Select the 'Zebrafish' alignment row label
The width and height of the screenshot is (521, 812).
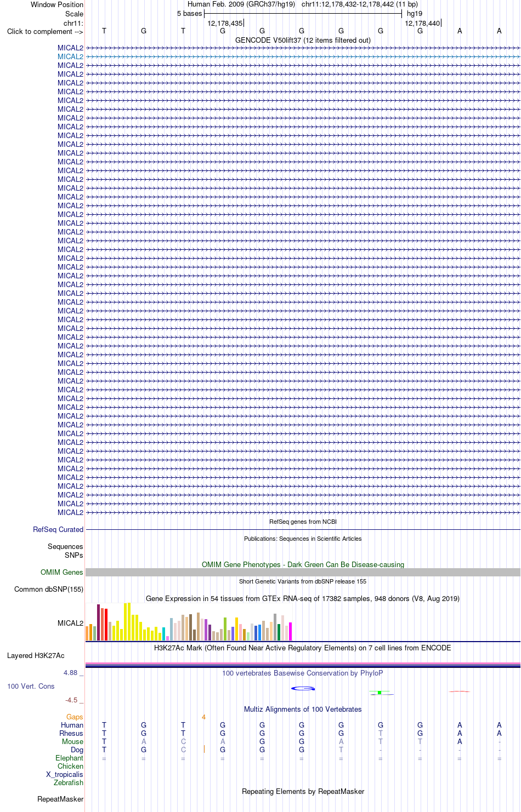(x=69, y=782)
